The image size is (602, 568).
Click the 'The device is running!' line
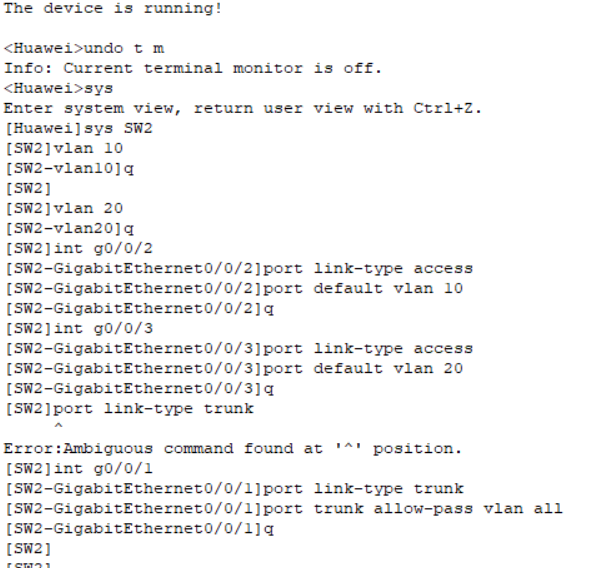point(112,9)
